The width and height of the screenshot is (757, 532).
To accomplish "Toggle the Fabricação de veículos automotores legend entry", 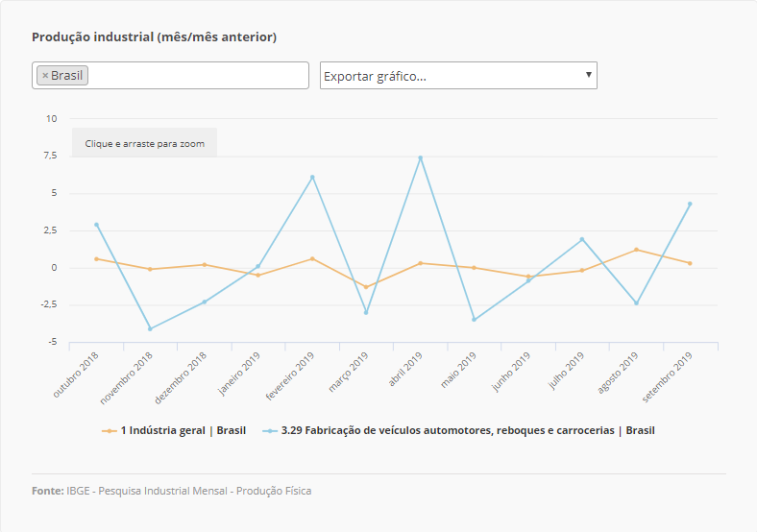I will point(467,431).
